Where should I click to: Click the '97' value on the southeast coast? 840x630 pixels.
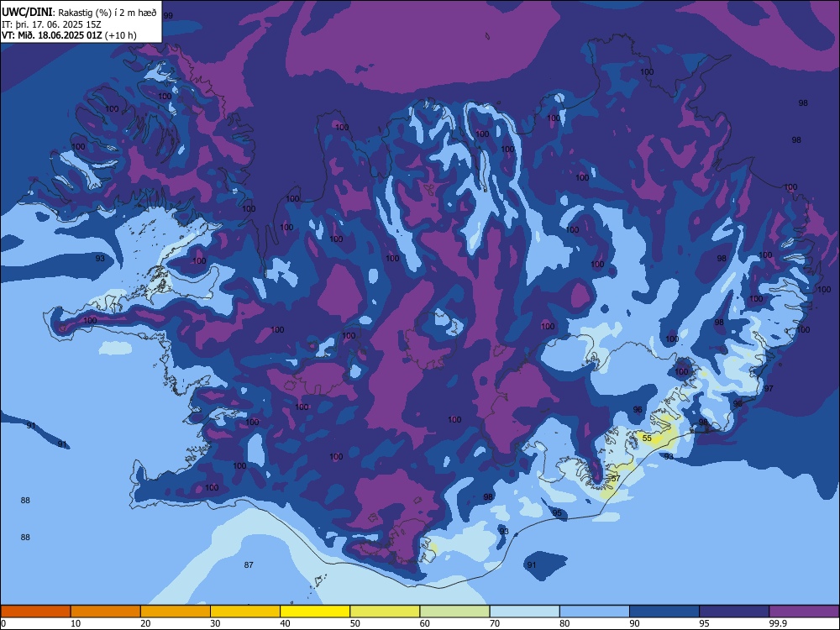coord(769,388)
